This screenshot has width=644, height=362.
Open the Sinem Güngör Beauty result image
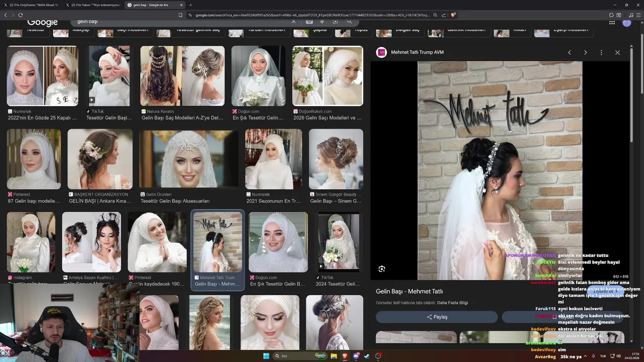coord(336,159)
